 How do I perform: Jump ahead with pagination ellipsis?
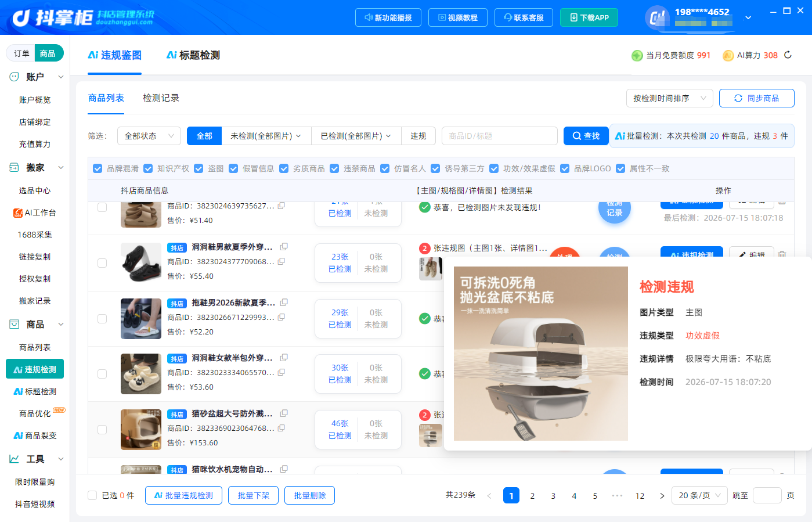point(617,496)
